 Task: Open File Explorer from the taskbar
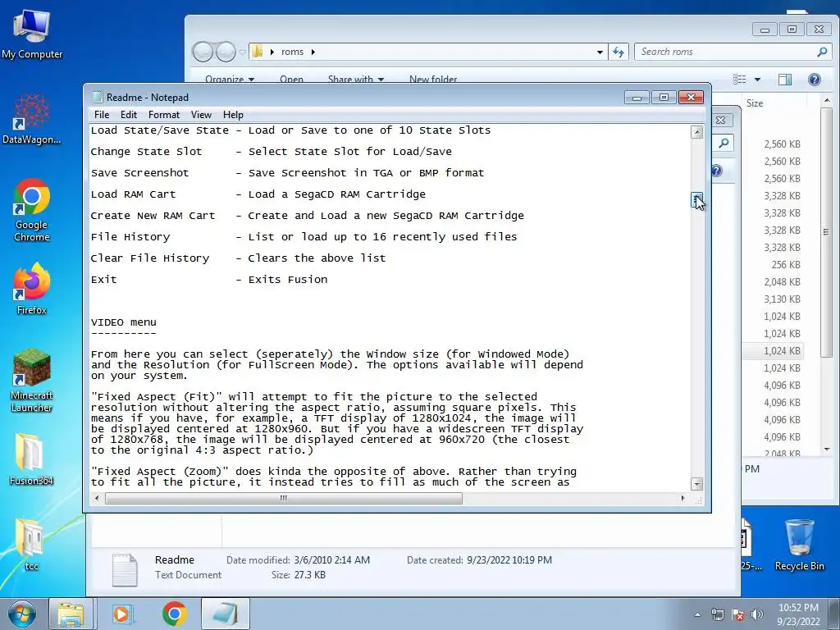pyautogui.click(x=71, y=614)
